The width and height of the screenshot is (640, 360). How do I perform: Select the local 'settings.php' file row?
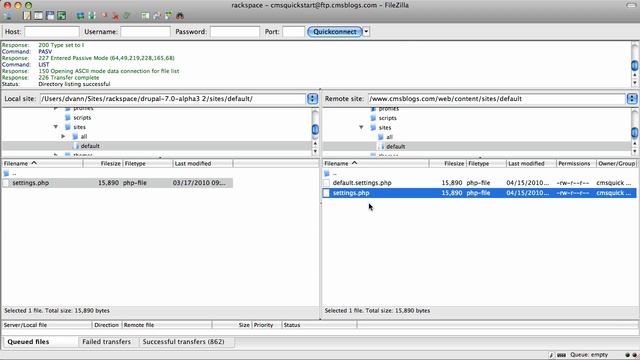coord(118,183)
